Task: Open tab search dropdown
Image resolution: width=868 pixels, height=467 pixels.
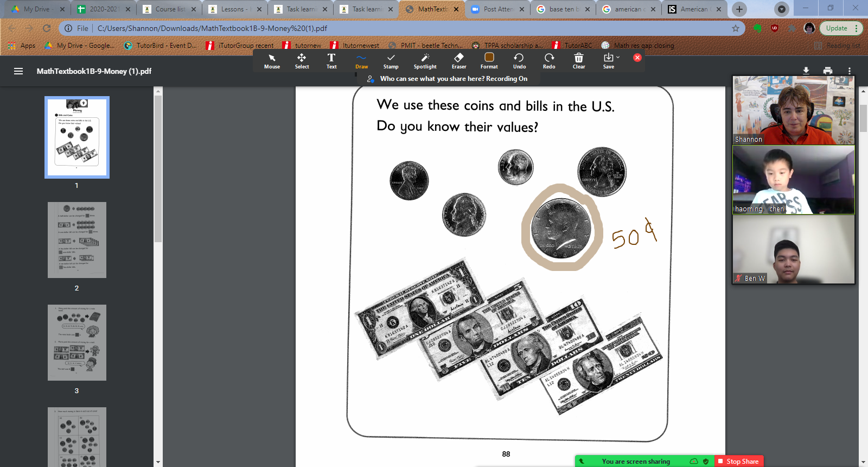Action: click(x=782, y=9)
